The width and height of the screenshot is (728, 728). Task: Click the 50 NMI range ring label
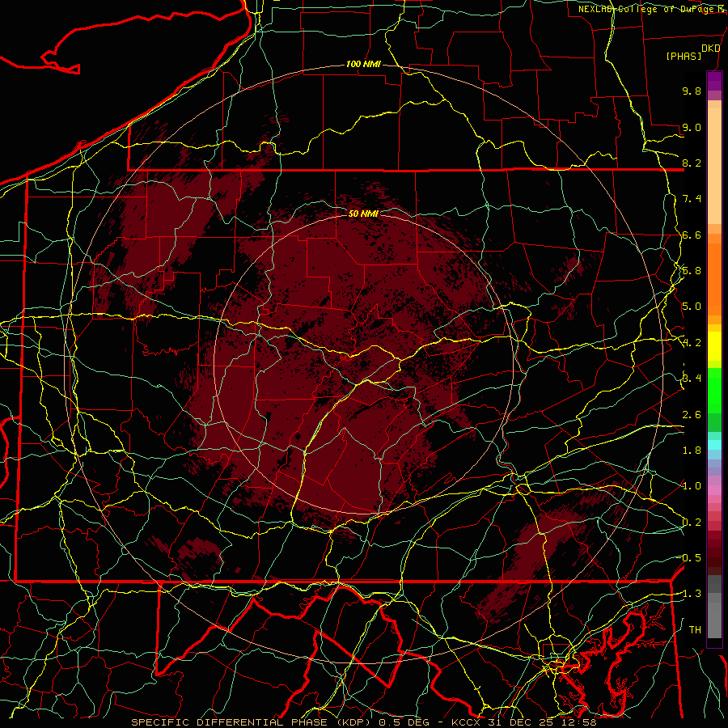tap(363, 214)
